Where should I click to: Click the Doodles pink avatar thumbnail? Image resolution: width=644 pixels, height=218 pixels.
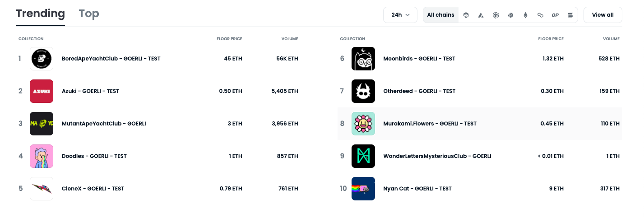coord(42,156)
